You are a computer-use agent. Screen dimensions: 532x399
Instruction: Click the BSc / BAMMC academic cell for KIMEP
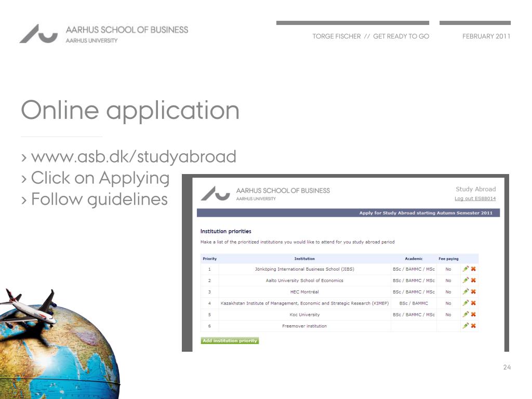(414, 303)
